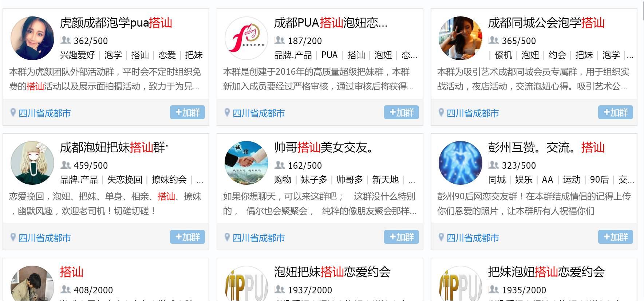Open the 成都同城公会泡学搭讪 group avatar
This screenshot has width=644, height=301.
461,38
